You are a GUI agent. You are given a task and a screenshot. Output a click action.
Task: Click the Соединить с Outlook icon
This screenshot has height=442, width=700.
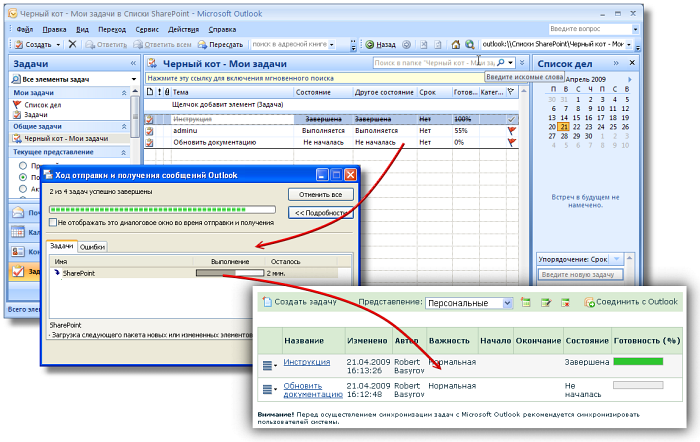(x=590, y=302)
